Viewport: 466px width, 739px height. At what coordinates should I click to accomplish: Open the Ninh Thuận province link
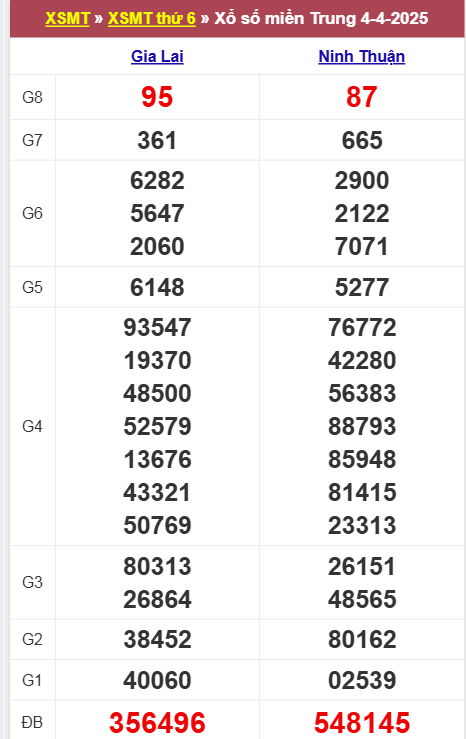pos(361,56)
